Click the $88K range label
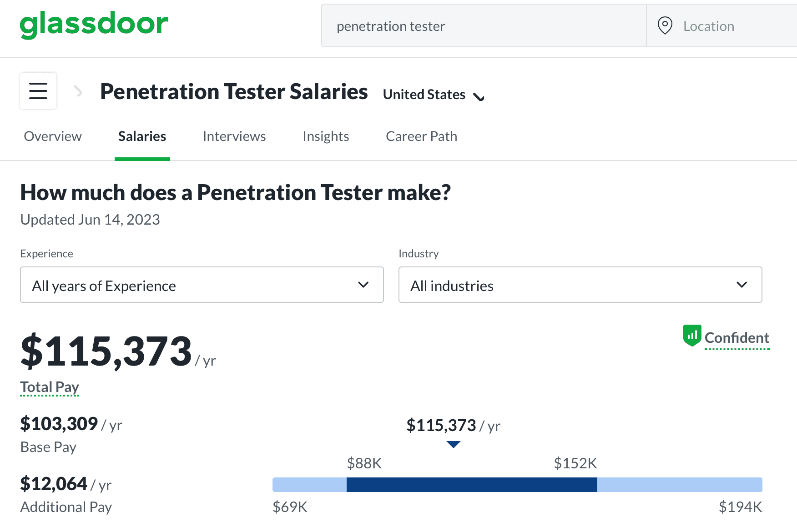The image size is (797, 532). click(x=364, y=463)
